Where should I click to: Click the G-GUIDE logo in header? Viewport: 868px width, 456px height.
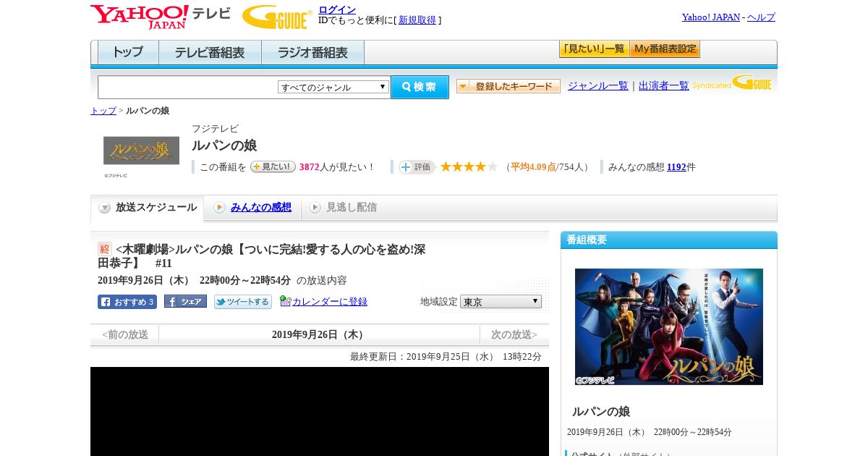pyautogui.click(x=277, y=17)
